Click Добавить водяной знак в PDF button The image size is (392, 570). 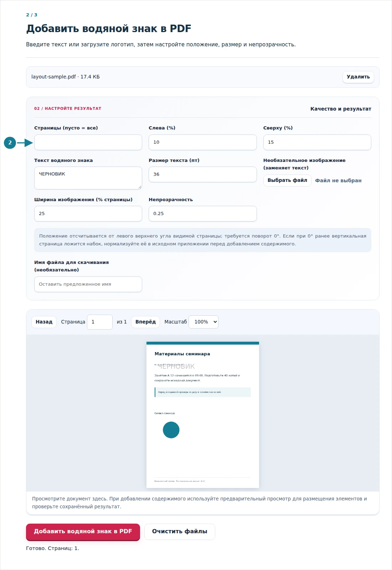click(x=83, y=532)
